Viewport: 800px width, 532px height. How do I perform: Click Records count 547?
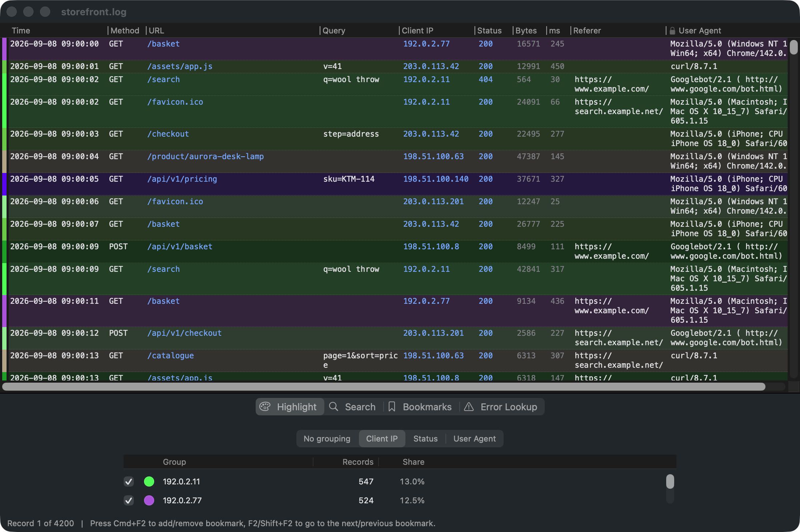point(366,481)
